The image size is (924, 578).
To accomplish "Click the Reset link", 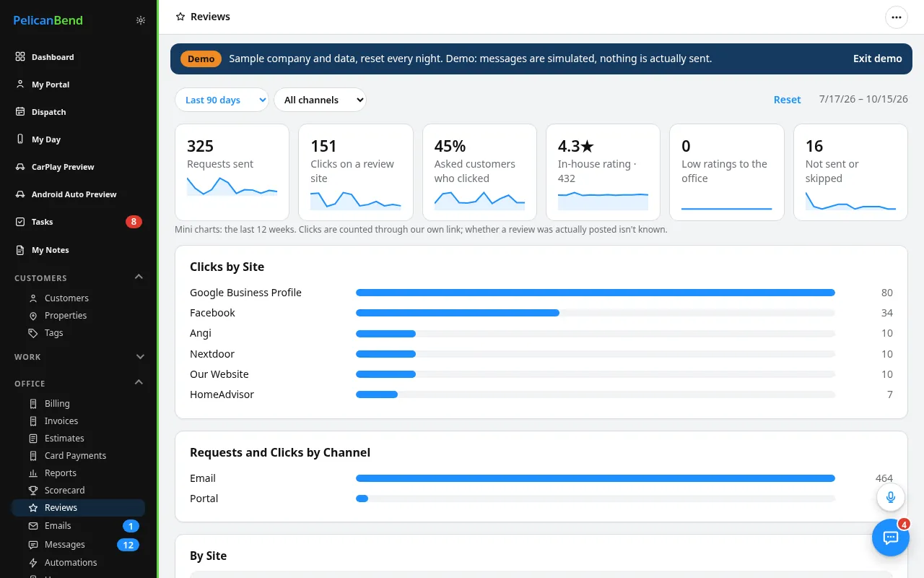I will (x=787, y=100).
